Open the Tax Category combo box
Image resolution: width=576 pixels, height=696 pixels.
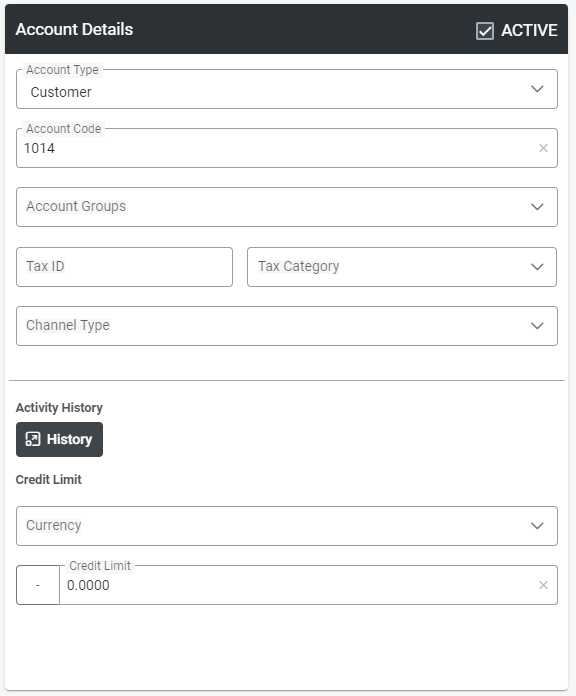point(402,267)
